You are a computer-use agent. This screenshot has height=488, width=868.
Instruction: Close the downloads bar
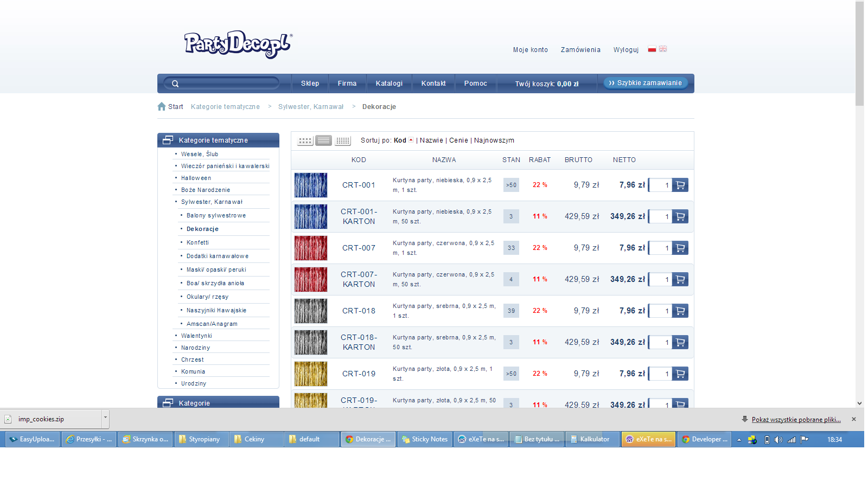coord(854,419)
